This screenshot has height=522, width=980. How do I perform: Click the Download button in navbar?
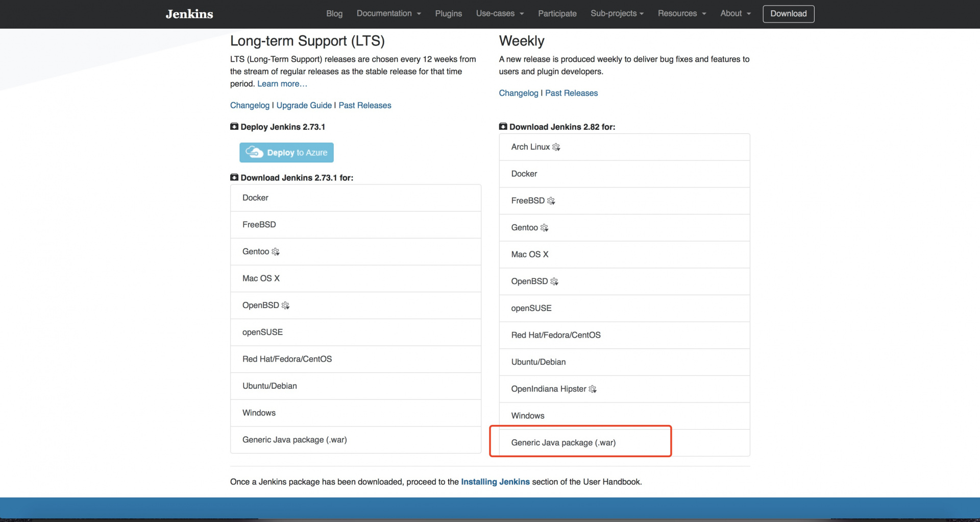[x=789, y=14]
